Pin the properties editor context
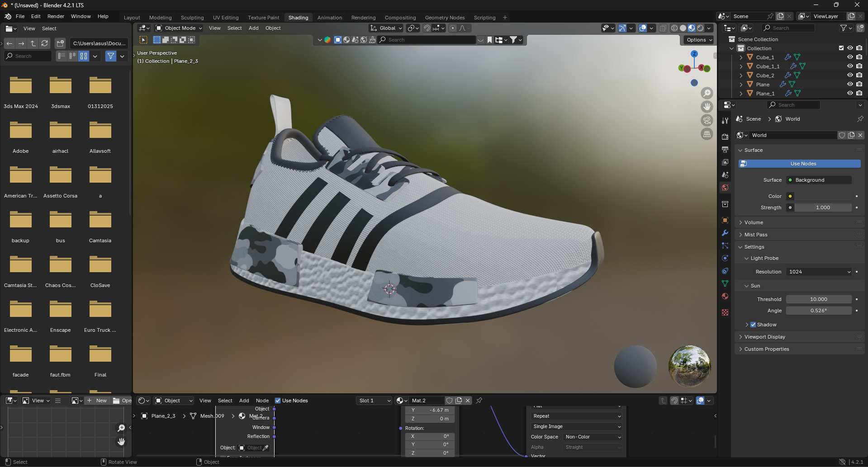868x467 pixels. [860, 119]
